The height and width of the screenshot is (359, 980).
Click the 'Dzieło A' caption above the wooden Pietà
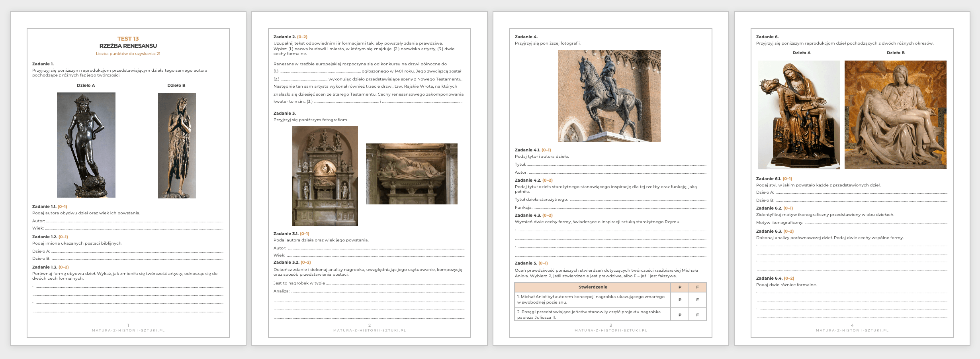(x=802, y=53)
